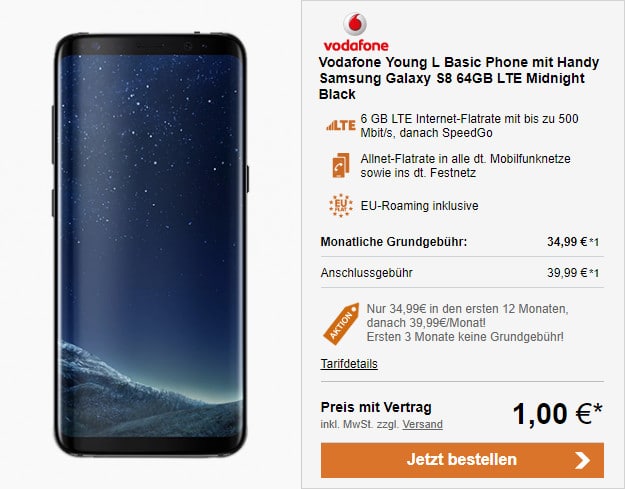The height and width of the screenshot is (489, 625).
Task: Click the red vodafone wordmark text
Action: (356, 45)
